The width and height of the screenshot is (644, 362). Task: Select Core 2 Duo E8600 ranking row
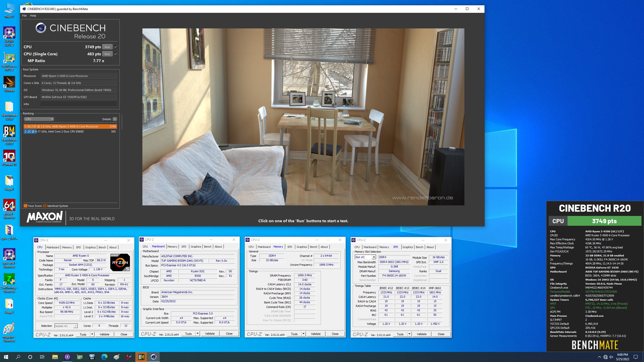[x=70, y=131]
